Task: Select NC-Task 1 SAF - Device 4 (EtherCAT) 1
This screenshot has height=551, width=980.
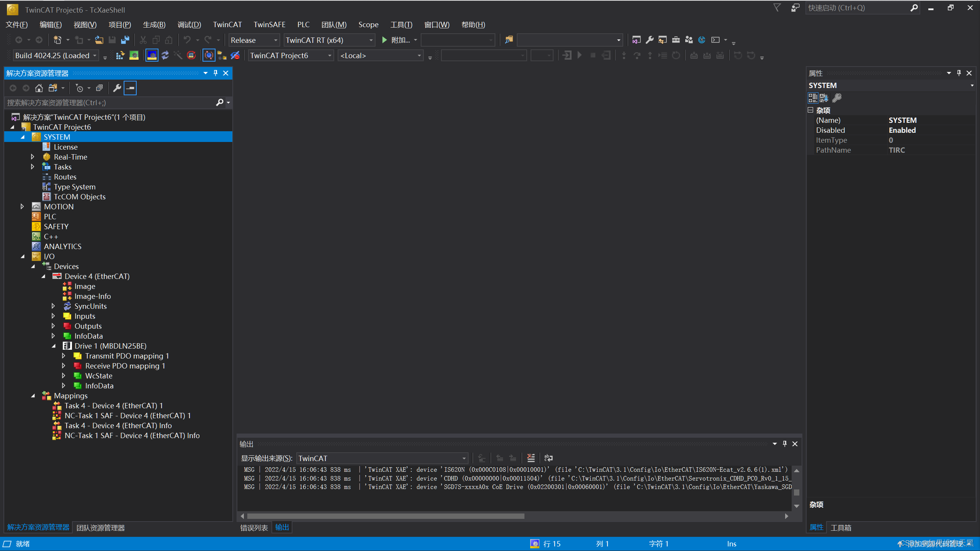Action: pyautogui.click(x=127, y=416)
